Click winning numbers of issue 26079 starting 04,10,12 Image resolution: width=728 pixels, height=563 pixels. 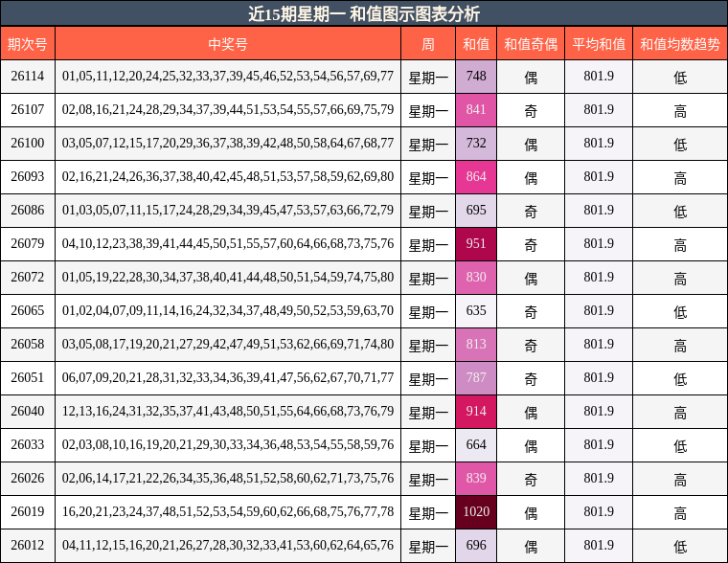click(x=228, y=243)
